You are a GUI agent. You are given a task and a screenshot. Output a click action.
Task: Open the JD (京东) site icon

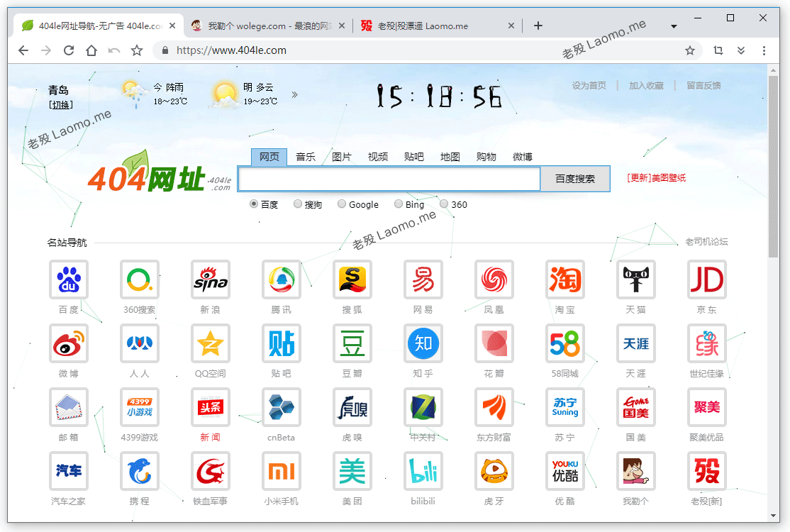(x=707, y=279)
